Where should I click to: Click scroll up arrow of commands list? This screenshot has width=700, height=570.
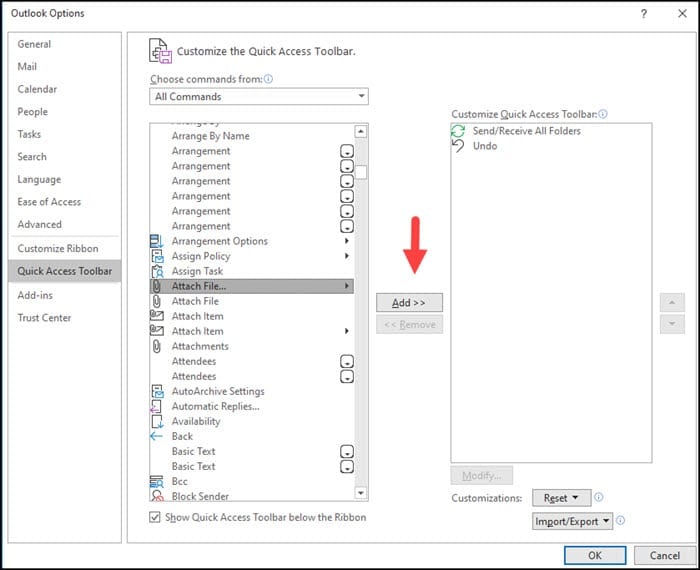[361, 131]
